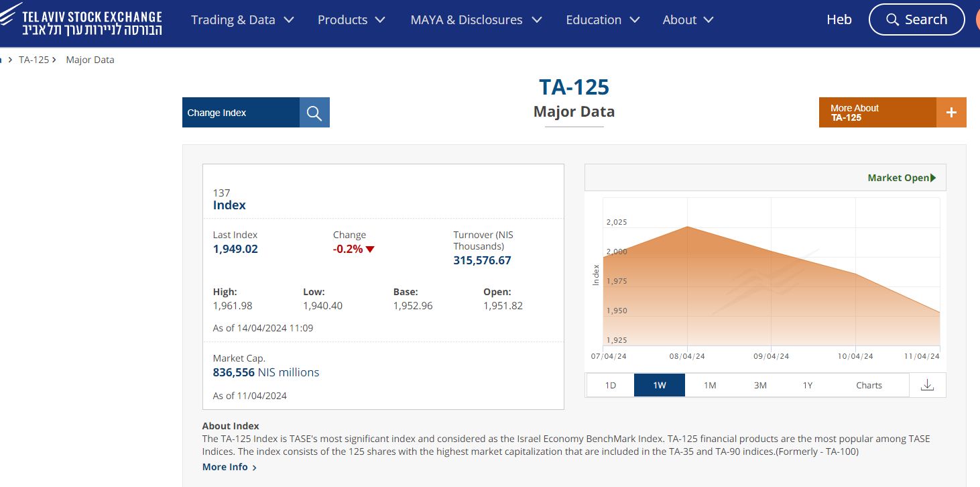Click the 09/04/24 date on chart axis
Screen dimensions: 980x487
[x=772, y=356]
